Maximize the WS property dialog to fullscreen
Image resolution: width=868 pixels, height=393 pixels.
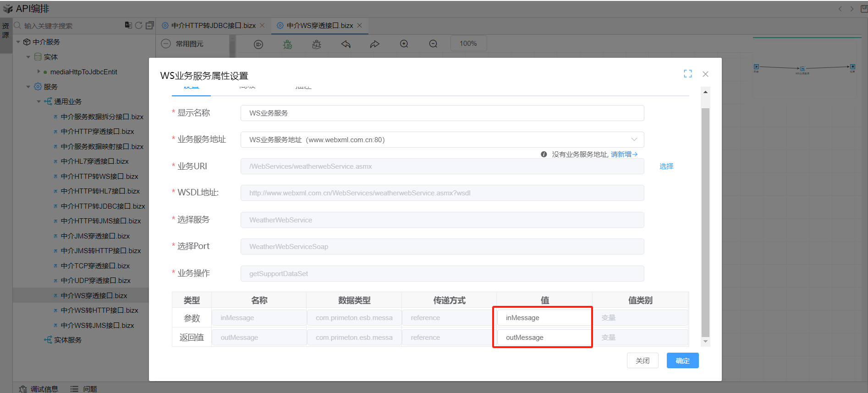[687, 74]
